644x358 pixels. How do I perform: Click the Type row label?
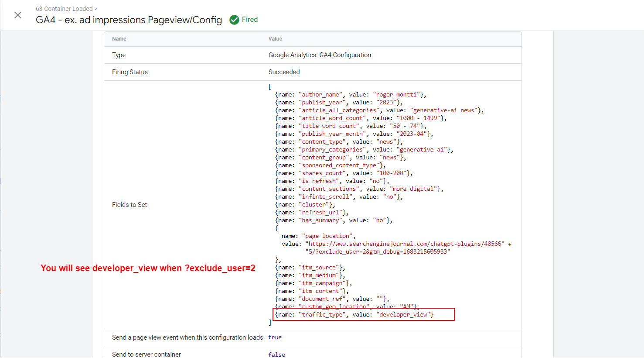(118, 55)
